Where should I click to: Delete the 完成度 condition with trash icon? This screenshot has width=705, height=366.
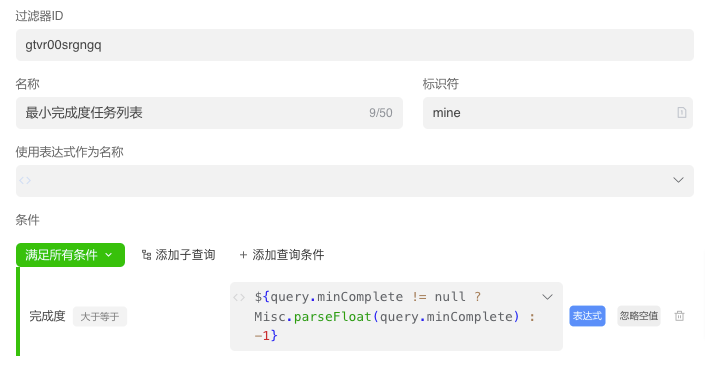click(x=679, y=316)
